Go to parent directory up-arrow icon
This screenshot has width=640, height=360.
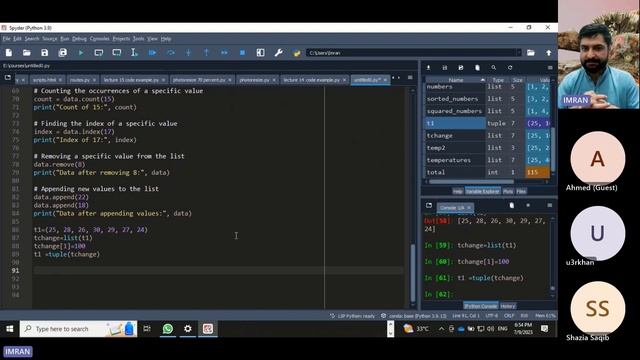tap(549, 53)
